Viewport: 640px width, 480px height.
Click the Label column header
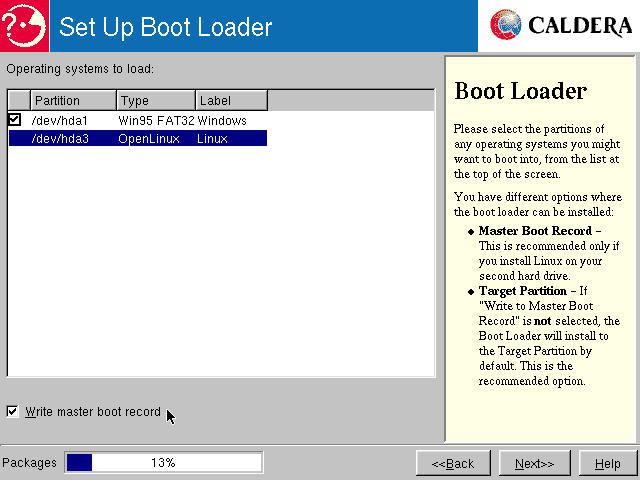tap(231, 101)
